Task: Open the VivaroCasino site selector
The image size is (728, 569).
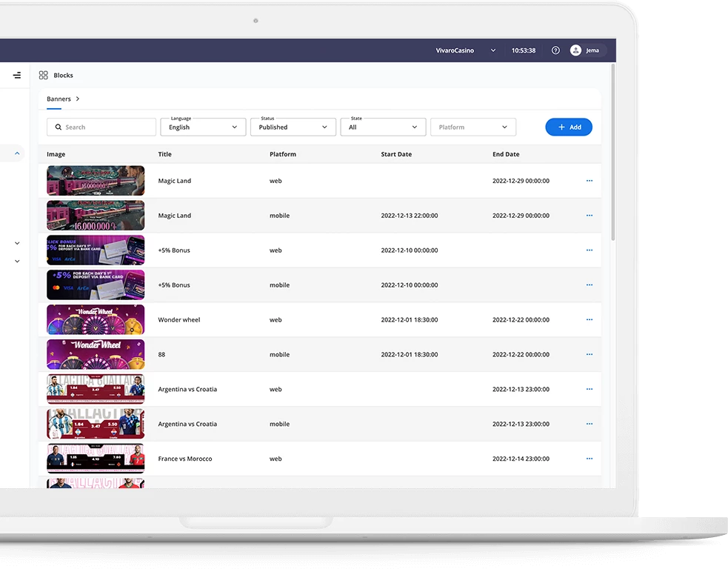Action: click(465, 50)
